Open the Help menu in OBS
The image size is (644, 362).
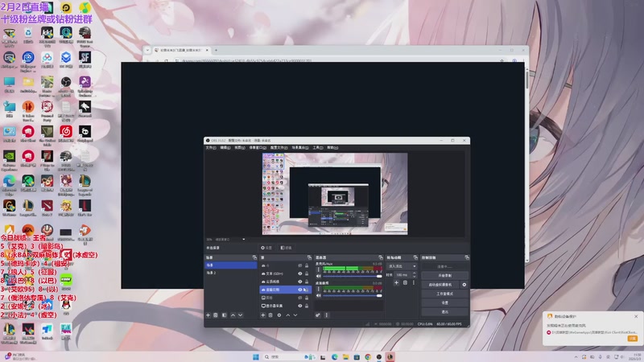332,148
